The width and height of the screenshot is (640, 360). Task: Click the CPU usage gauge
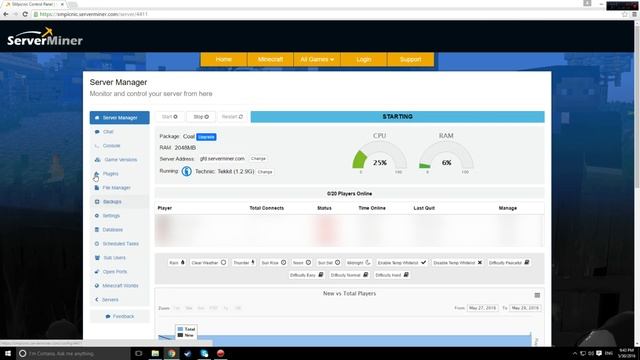pos(380,154)
